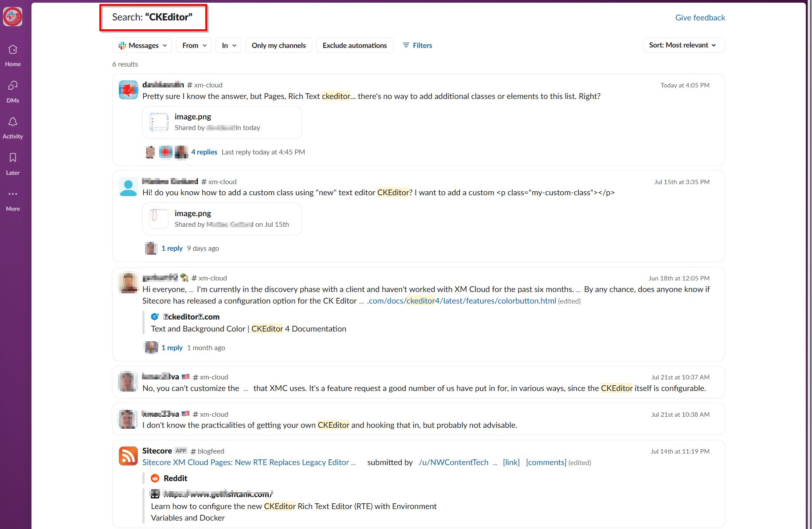The image size is (812, 529).
Task: Open the Home sidebar icon
Action: pos(13,50)
